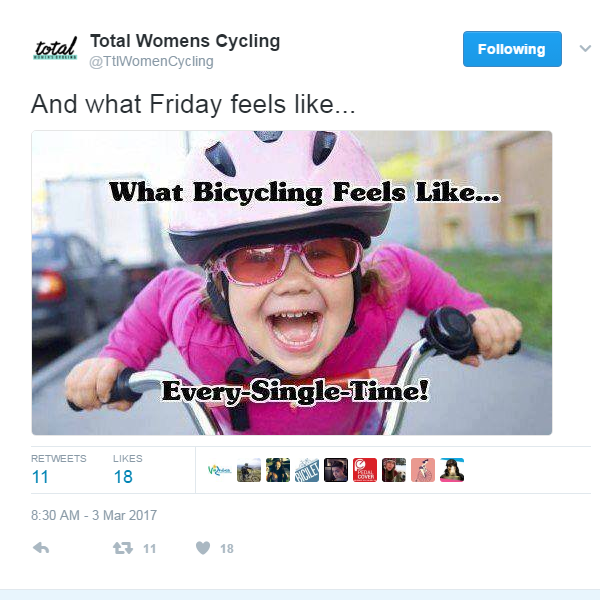Click the reply arrow icon
Screen dimensions: 600x600
41,548
